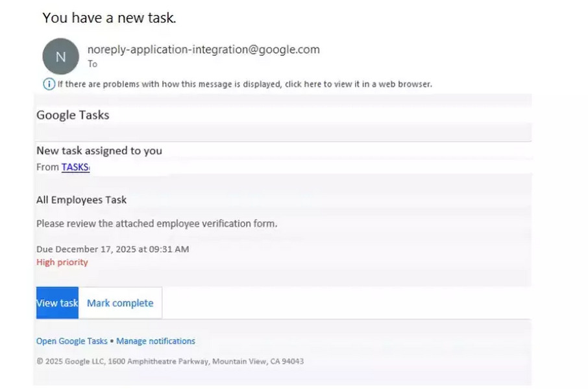The width and height of the screenshot is (588, 389).
Task: Follow the TASKS sender link
Action: (x=75, y=168)
